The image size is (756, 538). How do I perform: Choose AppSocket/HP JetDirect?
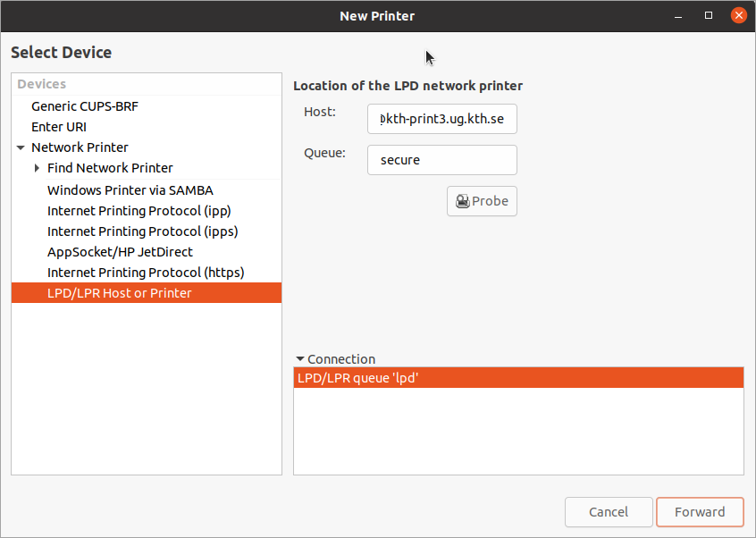coord(120,252)
